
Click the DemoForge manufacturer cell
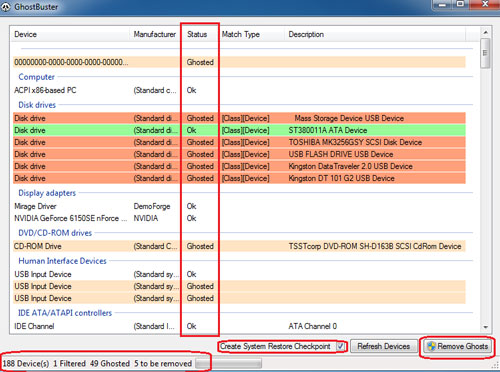[152, 206]
